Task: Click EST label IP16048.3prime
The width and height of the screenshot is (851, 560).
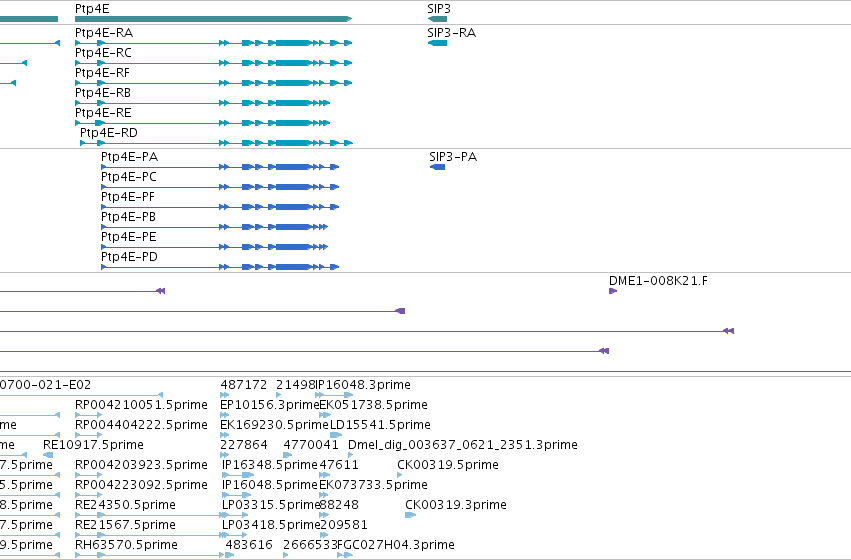Action: [x=363, y=385]
